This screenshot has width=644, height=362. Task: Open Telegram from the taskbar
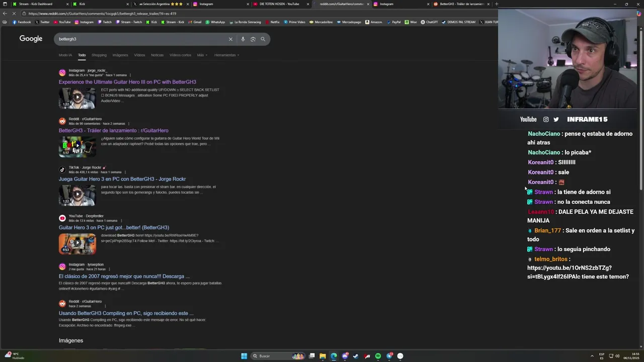click(x=389, y=356)
